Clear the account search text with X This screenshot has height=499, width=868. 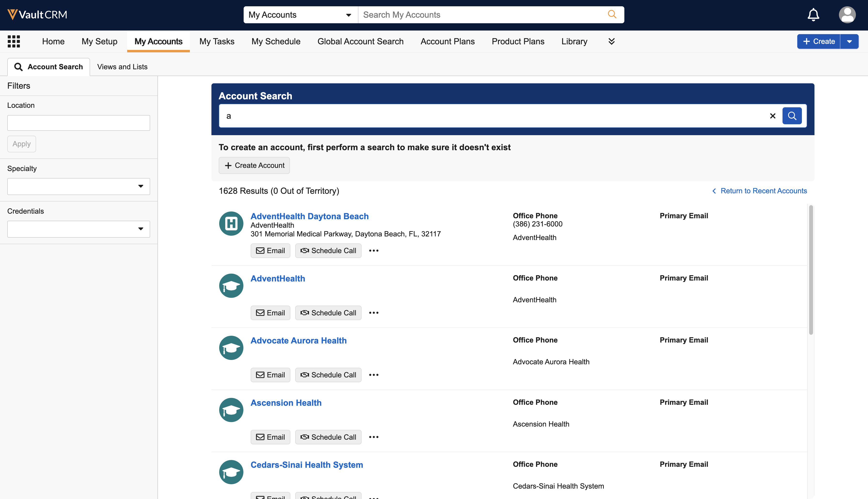pos(772,116)
